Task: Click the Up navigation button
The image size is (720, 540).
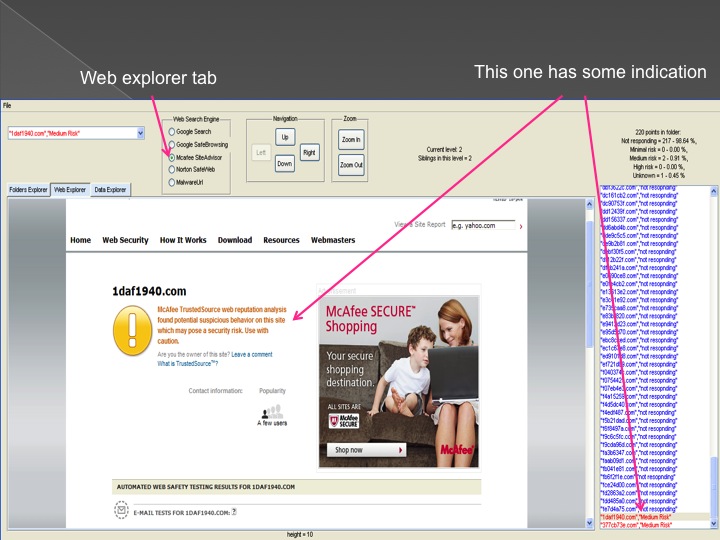Action: [285, 137]
